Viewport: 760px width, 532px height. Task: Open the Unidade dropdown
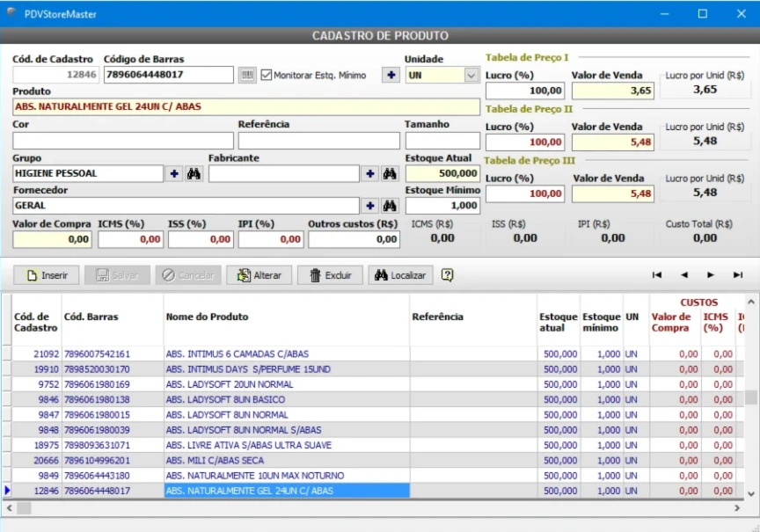[x=470, y=76]
